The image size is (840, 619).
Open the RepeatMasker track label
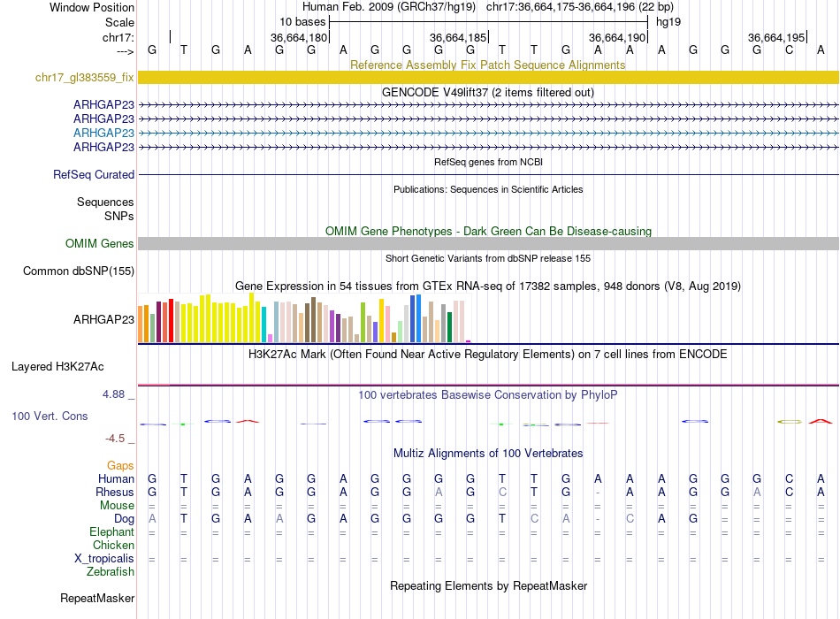(97, 599)
